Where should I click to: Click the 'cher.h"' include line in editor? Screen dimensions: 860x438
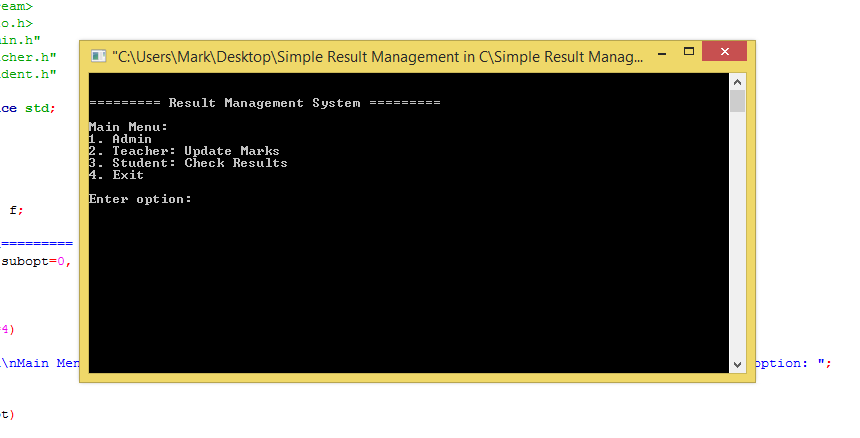pyautogui.click(x=28, y=57)
